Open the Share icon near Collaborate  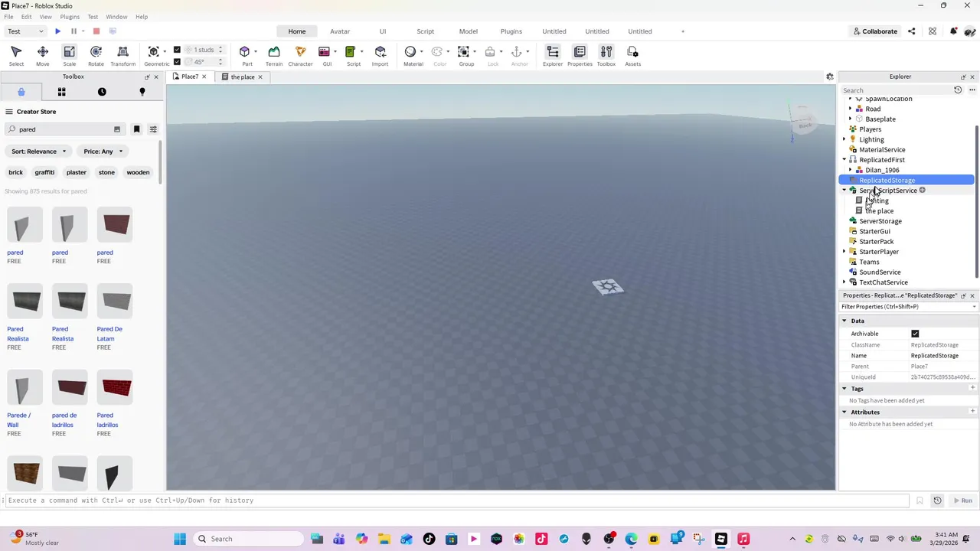point(911,31)
